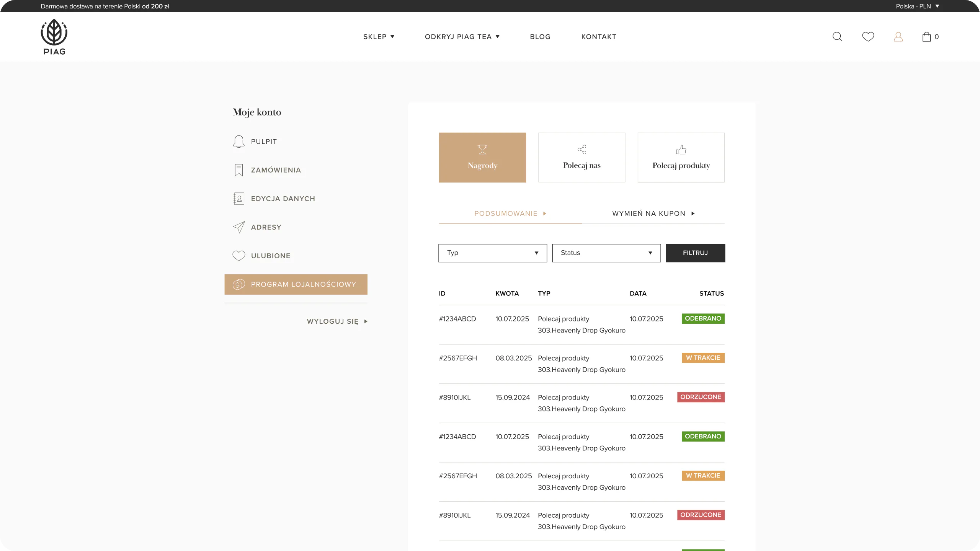Click the coin icon in Program lojalnościowy
Screen dimensions: 980x551
point(238,284)
